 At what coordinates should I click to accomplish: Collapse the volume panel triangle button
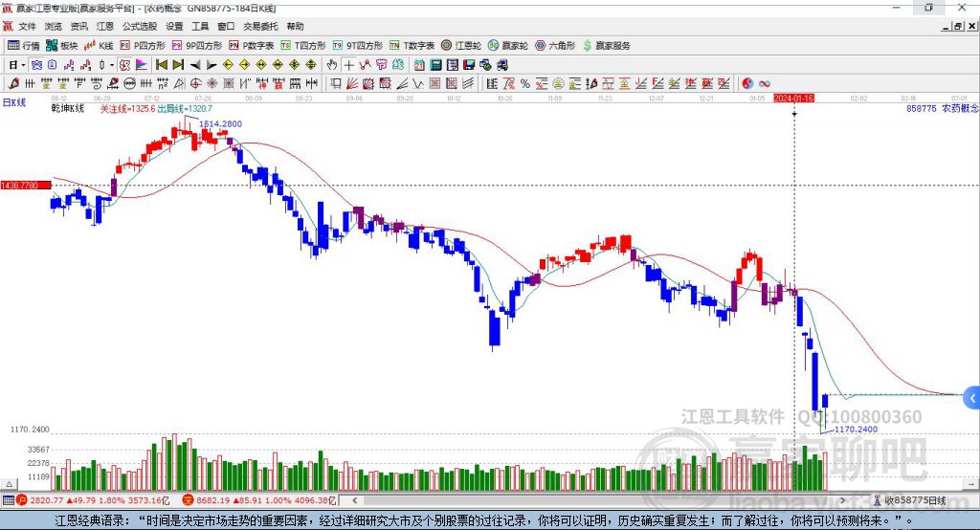(9, 484)
